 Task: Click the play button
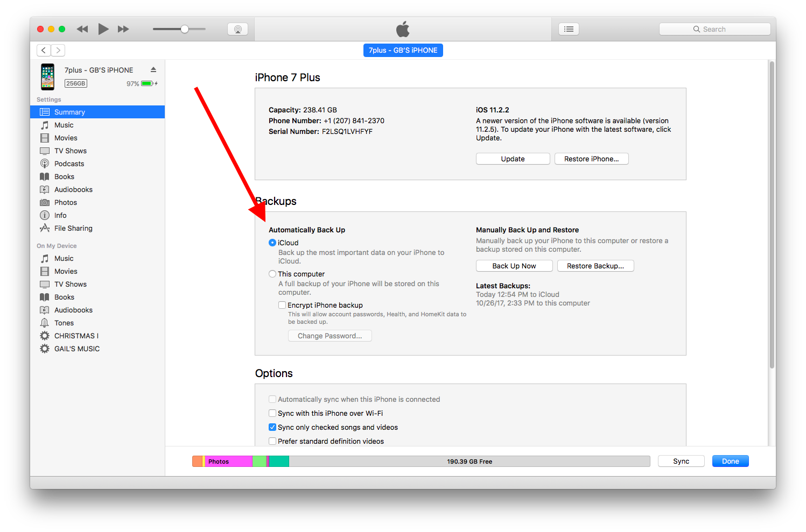point(103,29)
